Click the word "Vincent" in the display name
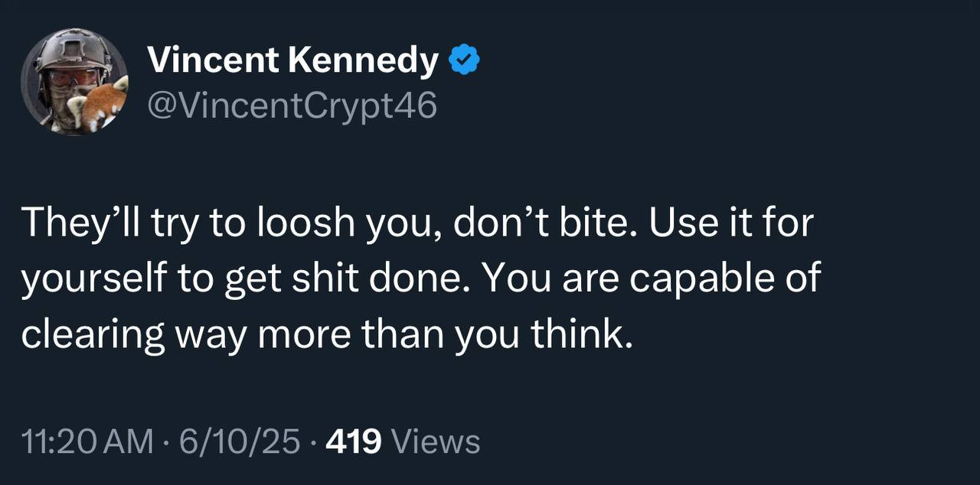Screen dimensions: 980x485 [x=211, y=60]
